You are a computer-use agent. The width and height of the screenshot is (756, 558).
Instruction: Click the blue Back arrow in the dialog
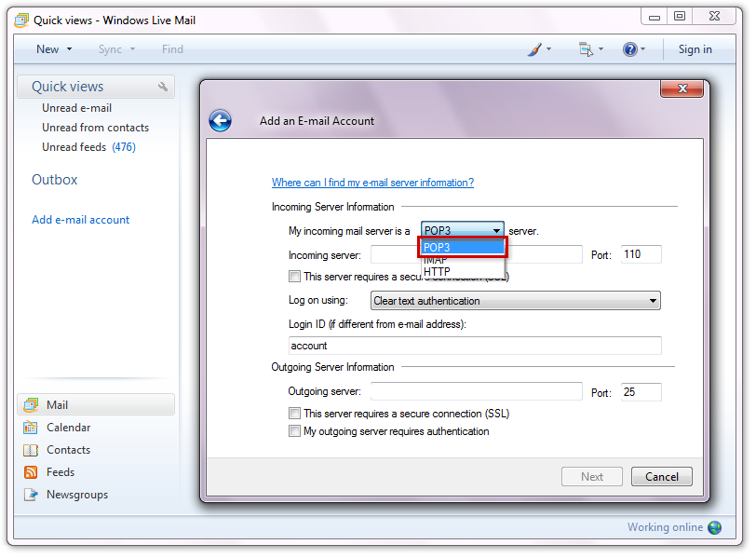pos(221,120)
